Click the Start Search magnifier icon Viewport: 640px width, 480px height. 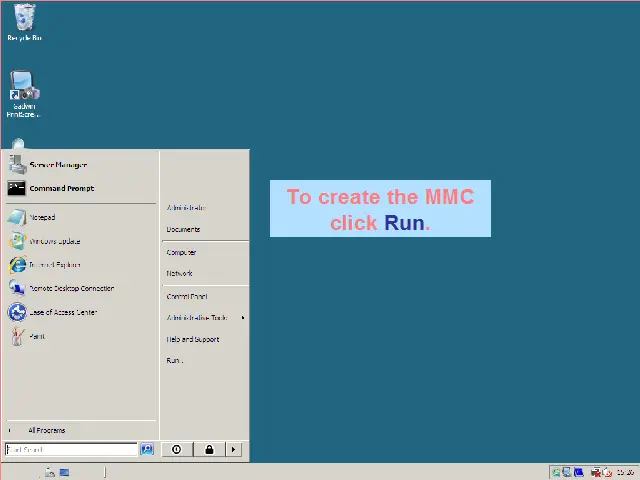point(147,449)
